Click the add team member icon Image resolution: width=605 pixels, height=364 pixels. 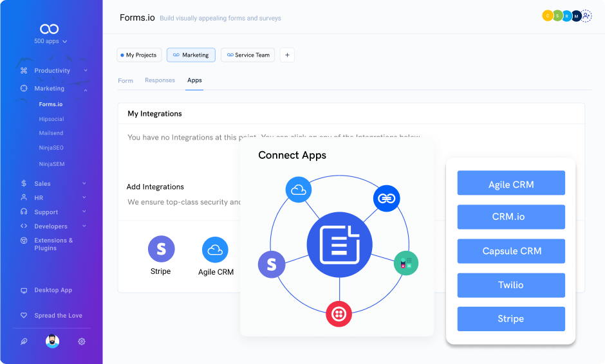click(x=586, y=16)
